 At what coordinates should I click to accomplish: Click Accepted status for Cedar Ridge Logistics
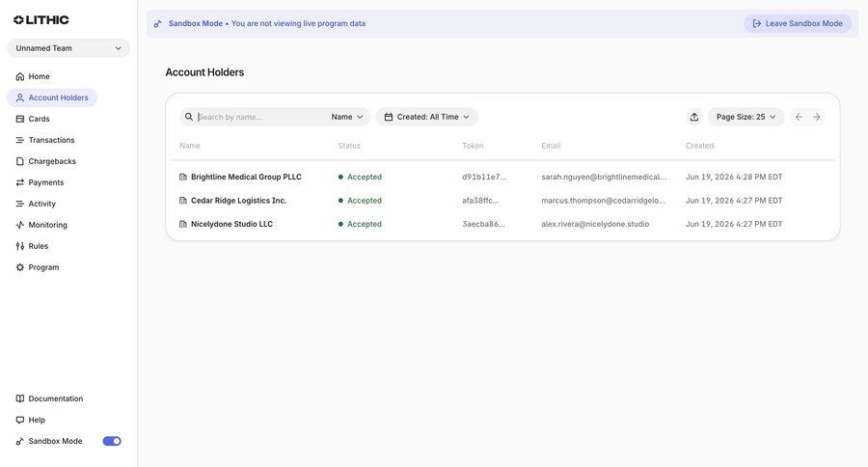click(x=360, y=201)
